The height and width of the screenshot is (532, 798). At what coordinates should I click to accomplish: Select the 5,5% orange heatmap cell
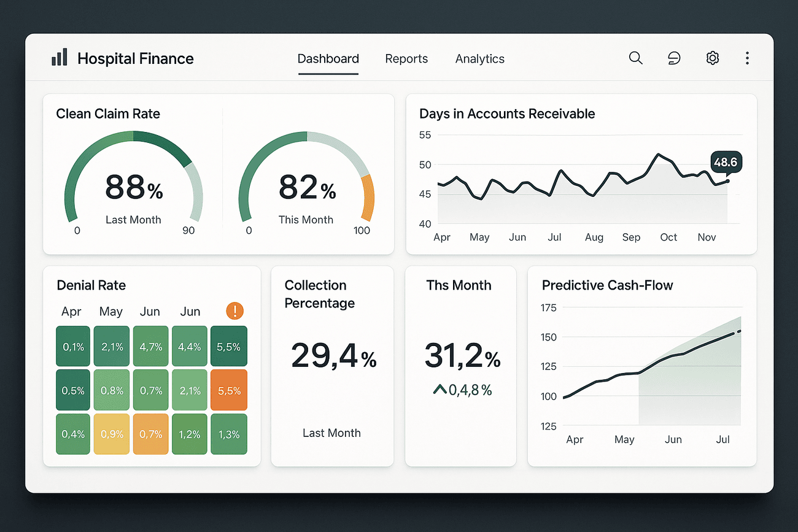click(229, 390)
